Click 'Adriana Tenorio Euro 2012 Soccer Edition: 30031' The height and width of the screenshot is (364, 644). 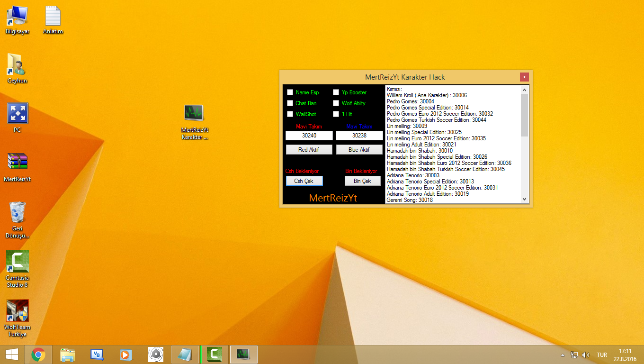pos(443,188)
